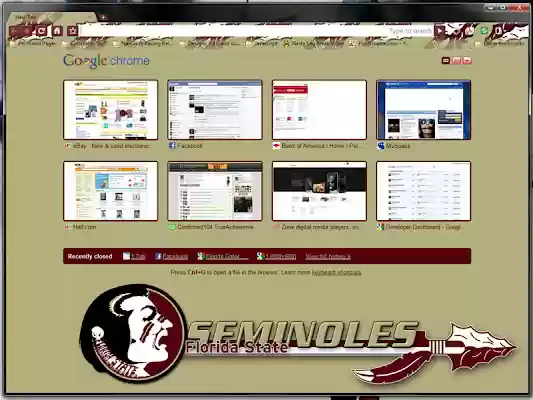Reopen the Florida Gator recently closed link
The width and height of the screenshot is (533, 400).
pyautogui.click(x=223, y=256)
